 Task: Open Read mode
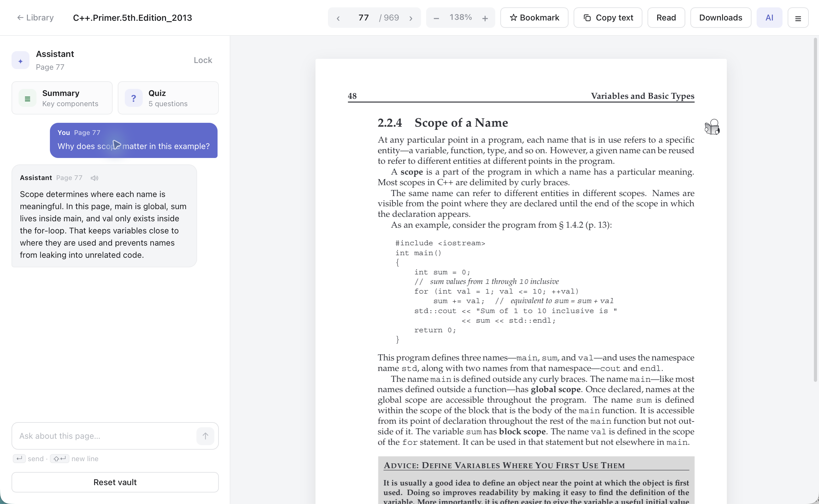tap(666, 18)
